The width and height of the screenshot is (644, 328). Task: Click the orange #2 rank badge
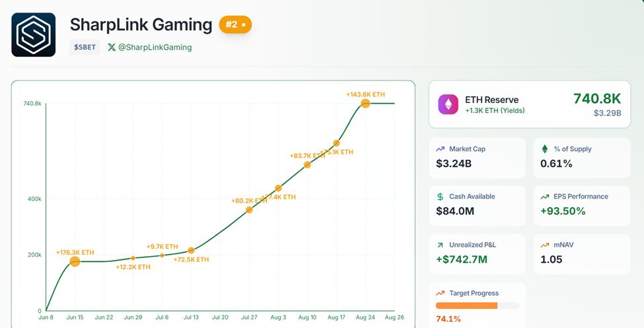pyautogui.click(x=235, y=24)
